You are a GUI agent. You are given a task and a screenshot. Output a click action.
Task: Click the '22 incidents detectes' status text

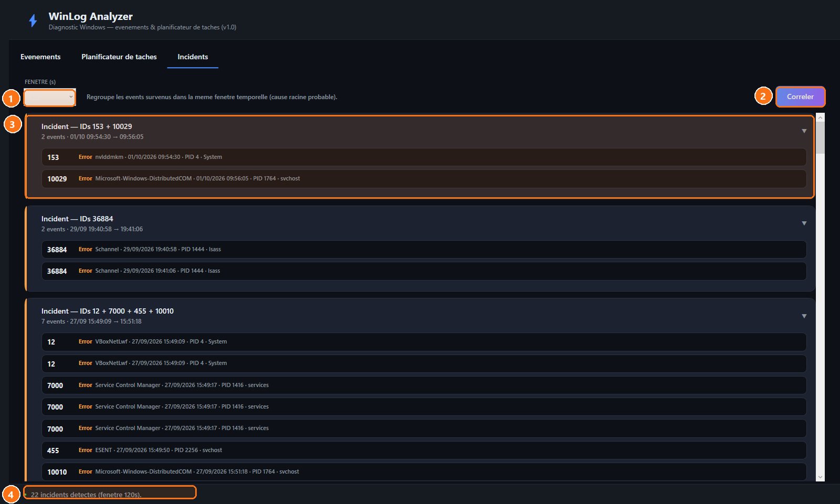pyautogui.click(x=86, y=495)
